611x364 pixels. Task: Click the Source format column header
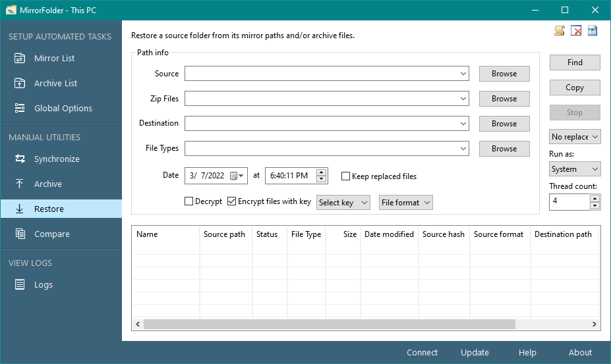click(x=500, y=234)
